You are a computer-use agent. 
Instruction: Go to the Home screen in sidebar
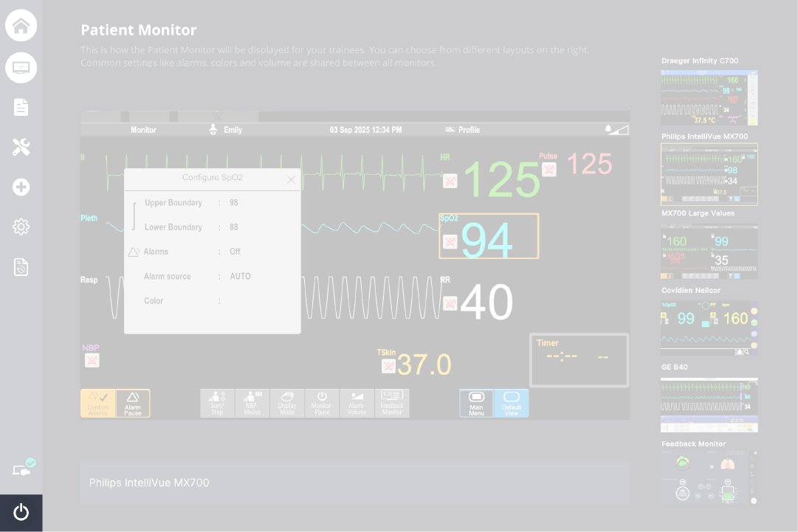click(x=21, y=26)
